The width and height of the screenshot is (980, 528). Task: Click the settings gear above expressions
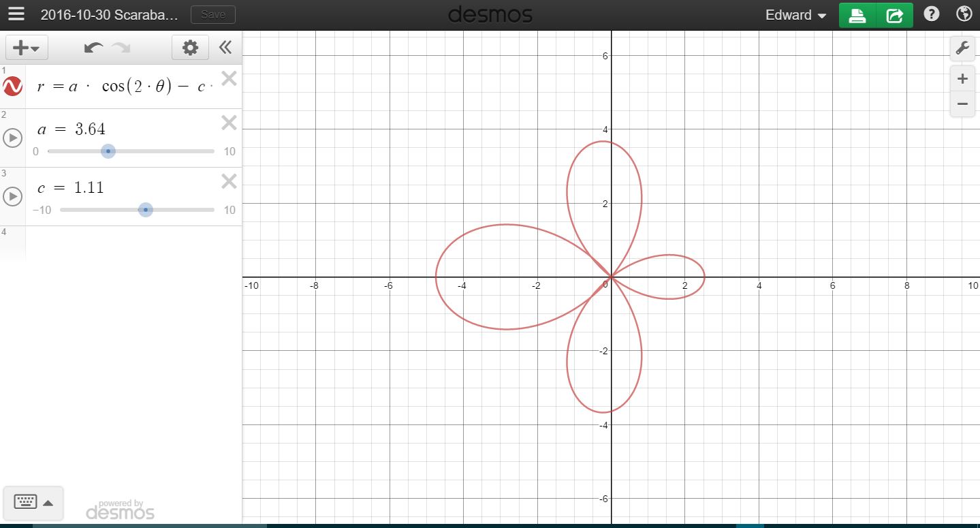(189, 48)
